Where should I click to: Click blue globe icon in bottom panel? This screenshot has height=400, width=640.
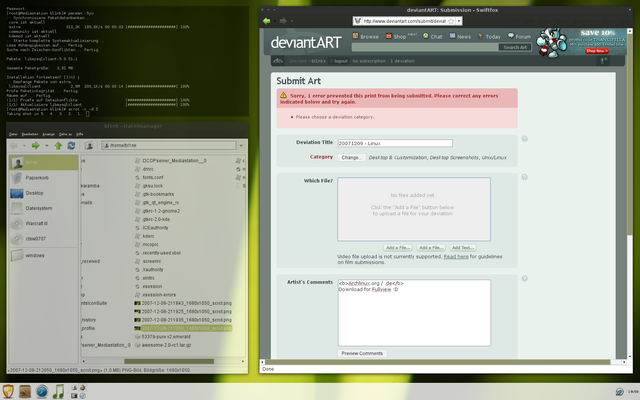pos(42,391)
